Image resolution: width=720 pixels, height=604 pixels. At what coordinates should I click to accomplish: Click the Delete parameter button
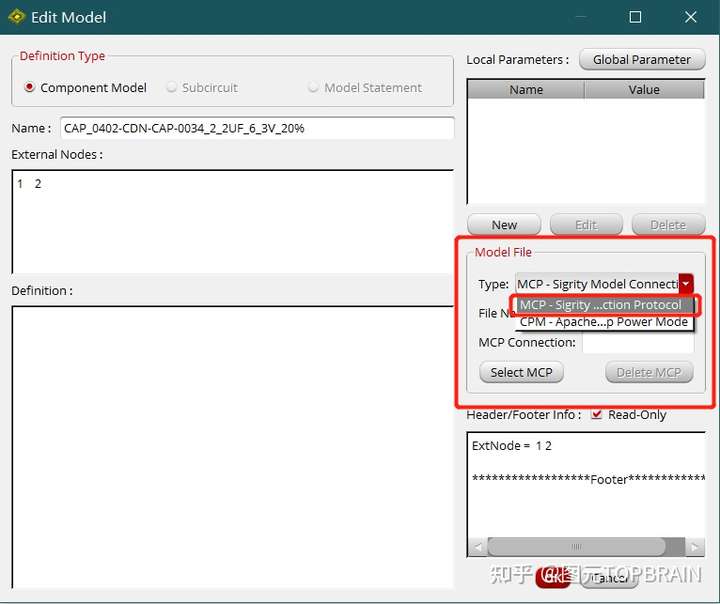(668, 225)
